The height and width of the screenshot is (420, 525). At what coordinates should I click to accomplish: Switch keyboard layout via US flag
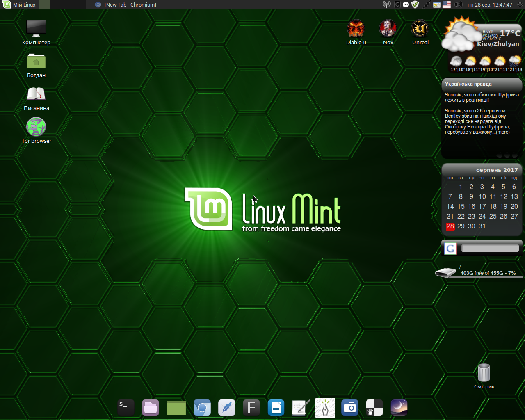coord(447,5)
